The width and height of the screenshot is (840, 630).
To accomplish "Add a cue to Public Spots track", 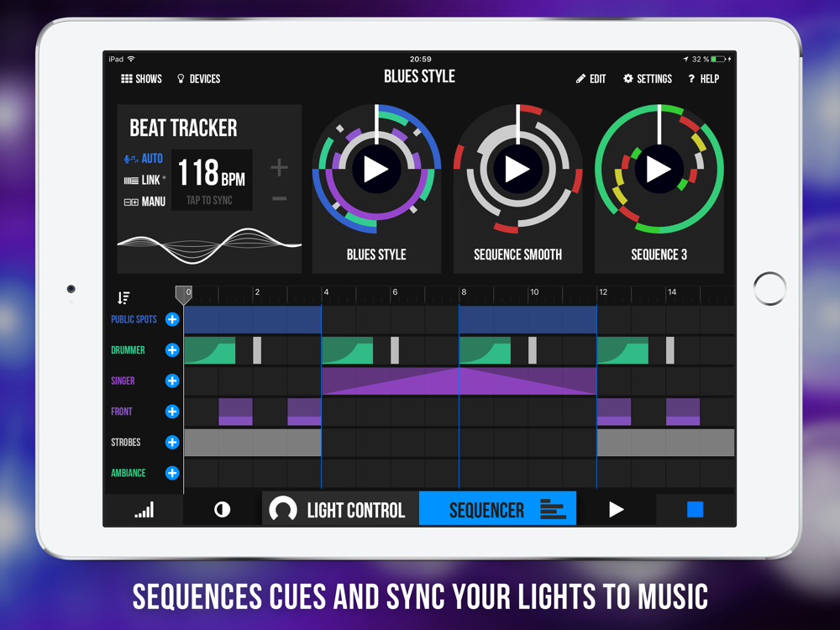I will pos(172,319).
